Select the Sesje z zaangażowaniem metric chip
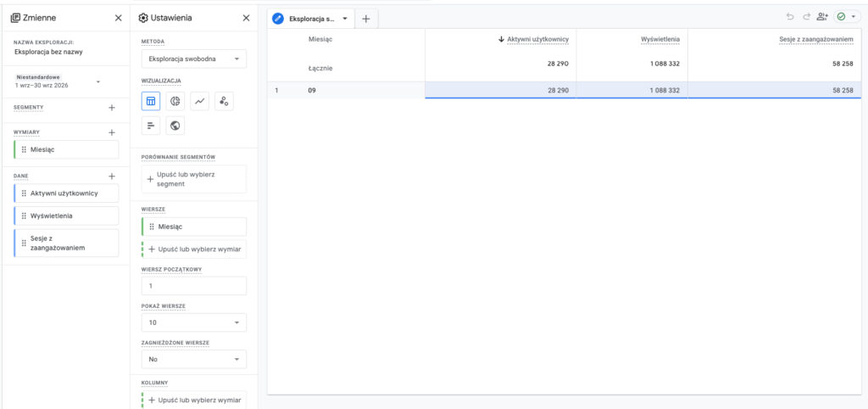This screenshot has width=868, height=409. pyautogui.click(x=66, y=243)
